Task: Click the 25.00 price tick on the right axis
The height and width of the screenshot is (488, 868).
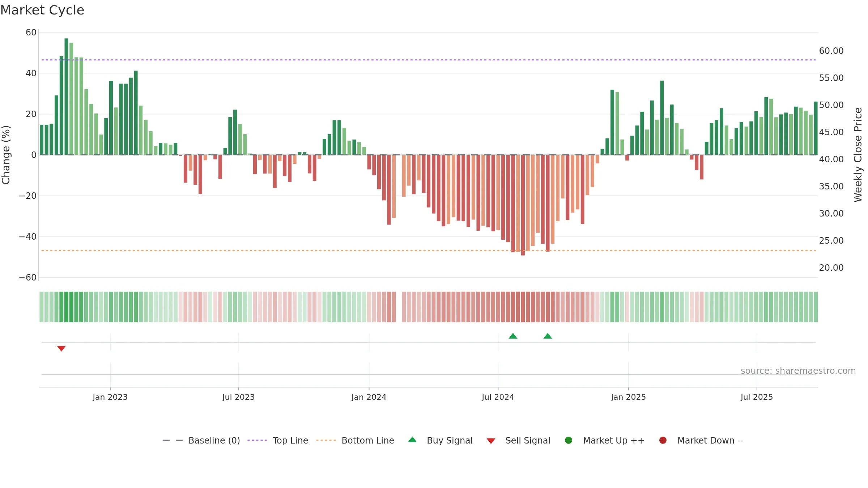Action: coord(831,241)
